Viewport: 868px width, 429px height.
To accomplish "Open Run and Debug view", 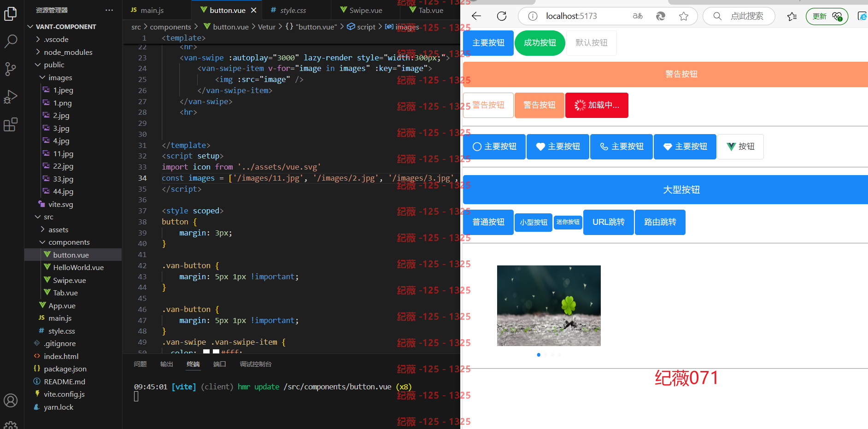I will (10, 97).
